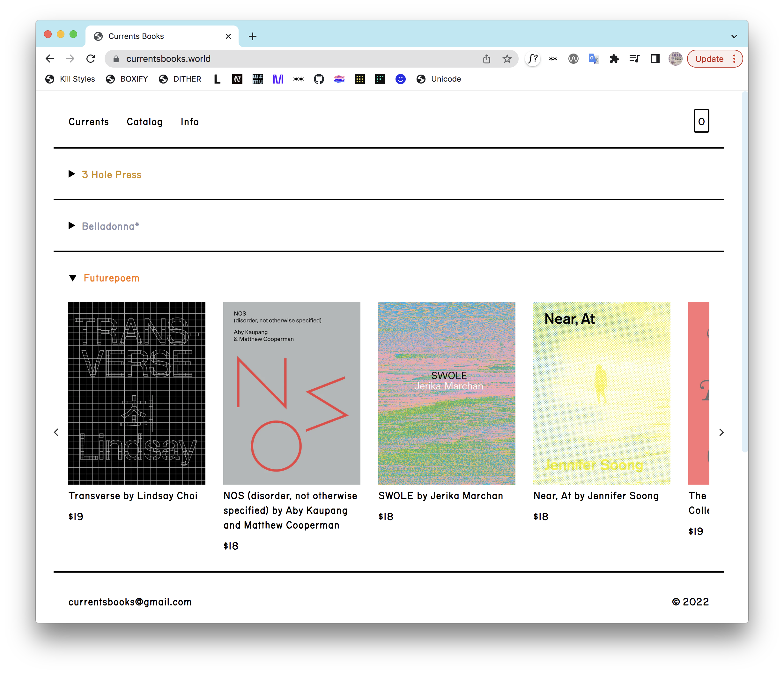Open the green dotted grid bookmark
Screen dimensions: 784x674
[380, 79]
